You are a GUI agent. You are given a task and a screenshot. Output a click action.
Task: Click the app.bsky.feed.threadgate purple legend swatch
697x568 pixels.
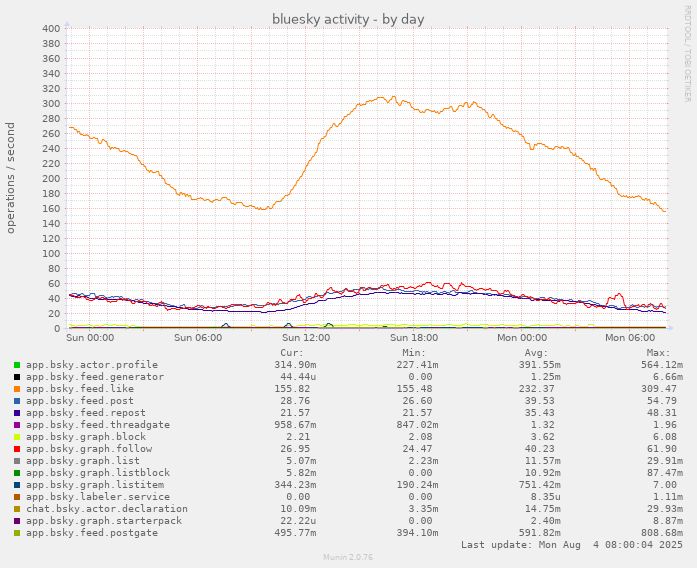(17, 425)
